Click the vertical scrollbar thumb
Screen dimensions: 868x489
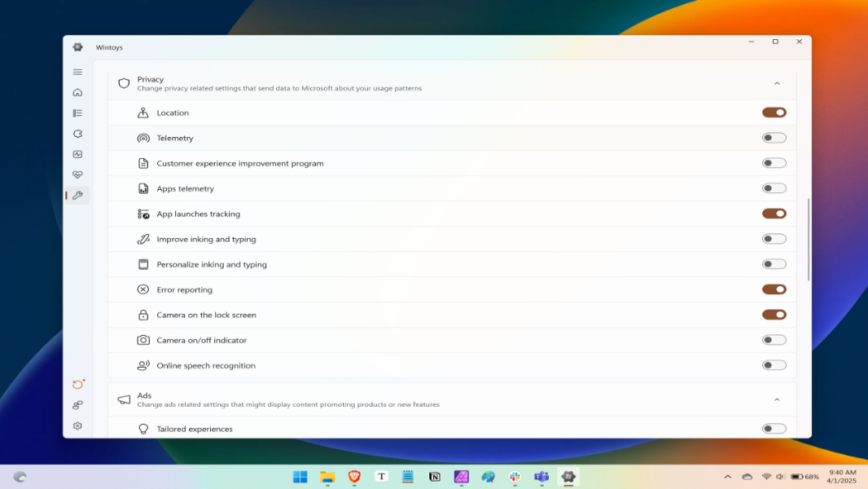tap(808, 239)
